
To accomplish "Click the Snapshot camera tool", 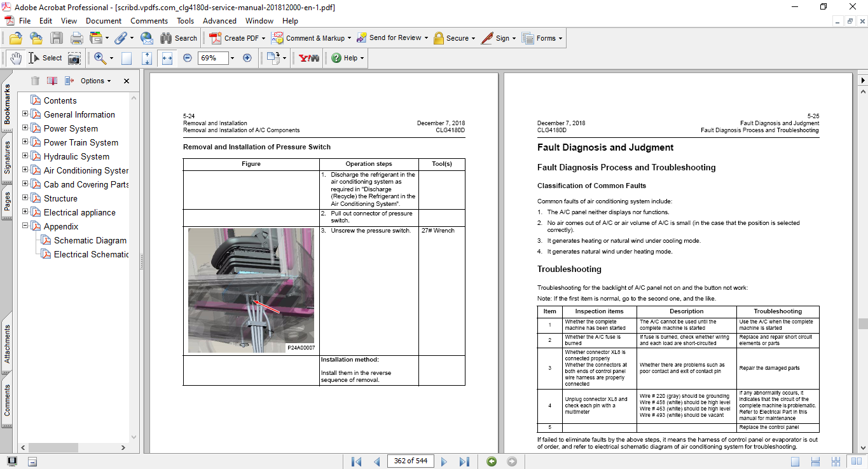I will coord(74,58).
